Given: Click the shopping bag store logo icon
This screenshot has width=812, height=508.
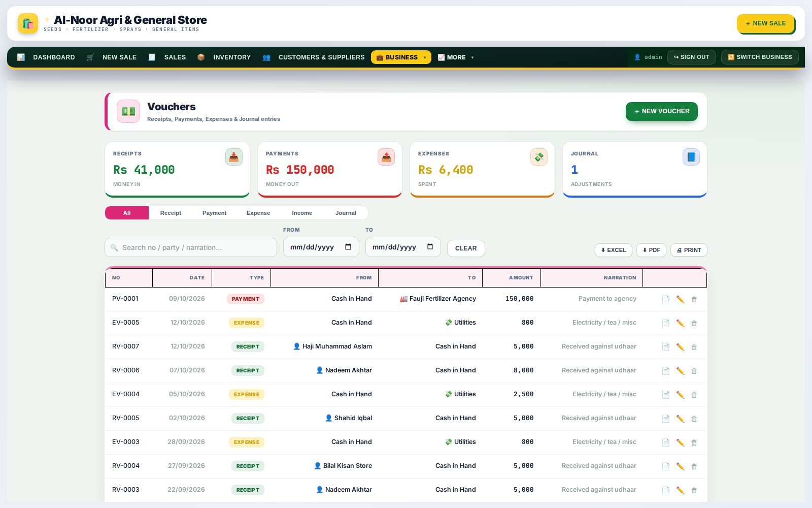Looking at the screenshot, I should pos(28,23).
